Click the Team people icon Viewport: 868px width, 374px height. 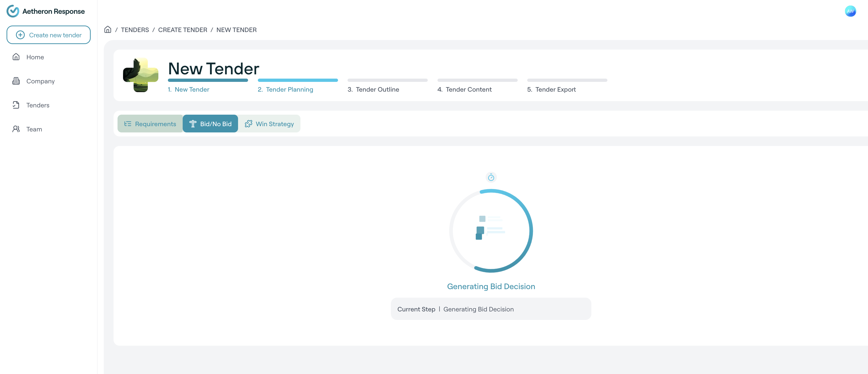[x=16, y=129]
